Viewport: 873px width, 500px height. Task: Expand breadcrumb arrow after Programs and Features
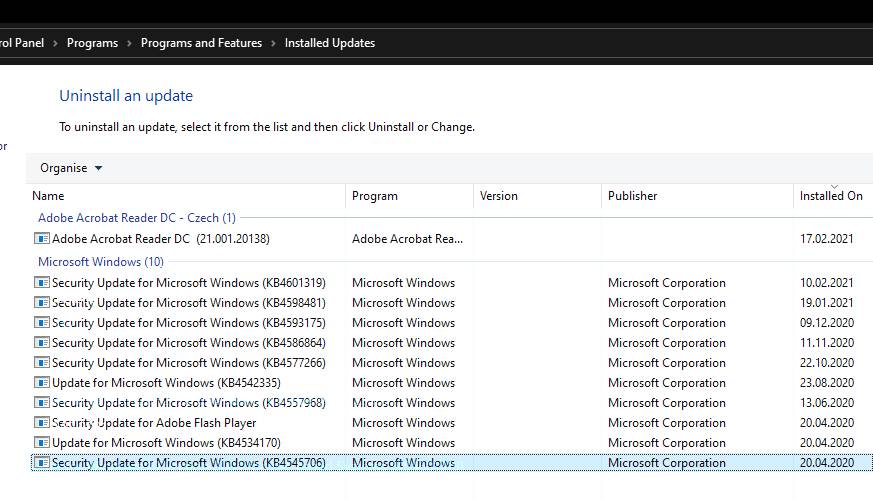point(273,43)
